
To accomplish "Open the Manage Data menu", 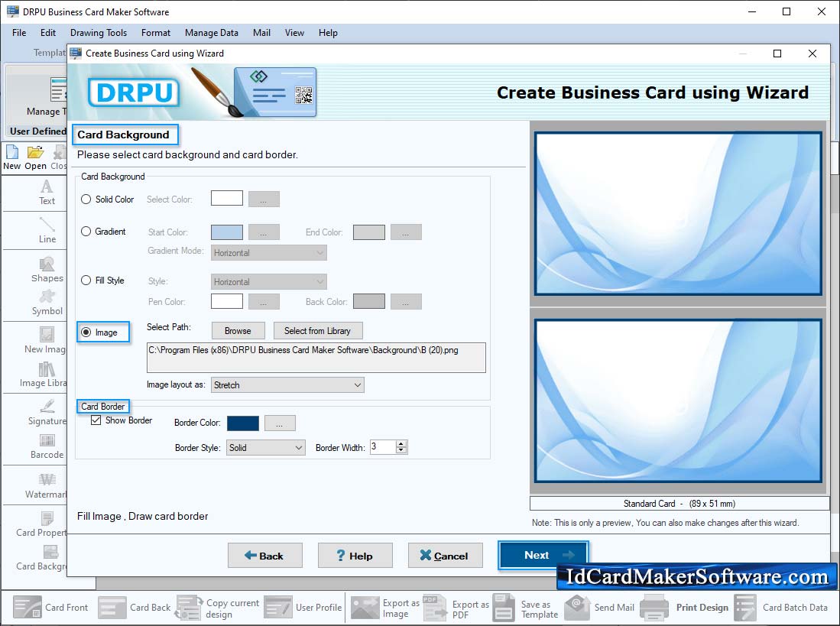I will click(x=212, y=33).
